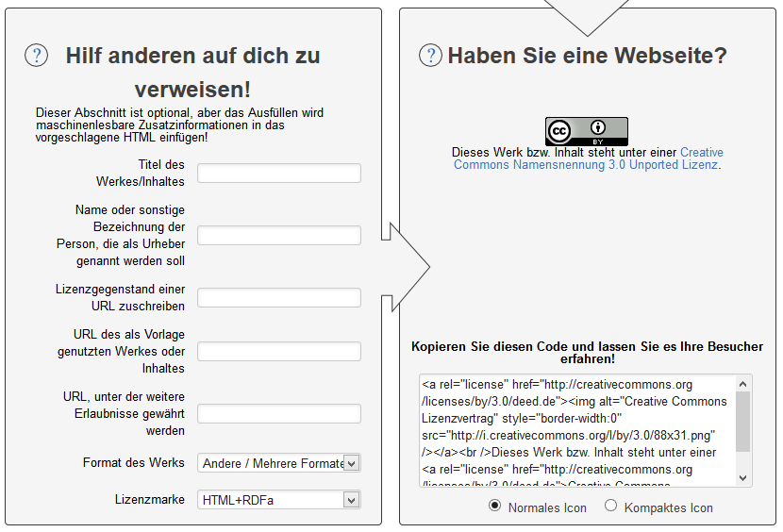This screenshot has height=532, width=783.
Task: Select the 'Normales Icon' radio button
Action: [494, 507]
